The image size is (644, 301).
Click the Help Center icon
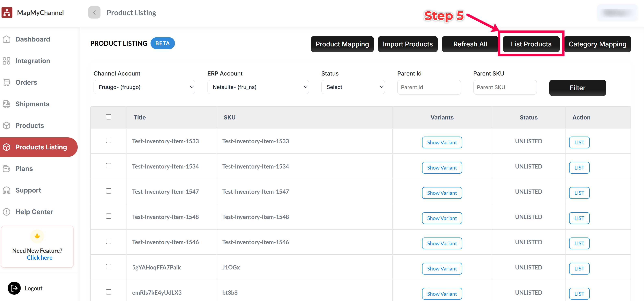7,212
